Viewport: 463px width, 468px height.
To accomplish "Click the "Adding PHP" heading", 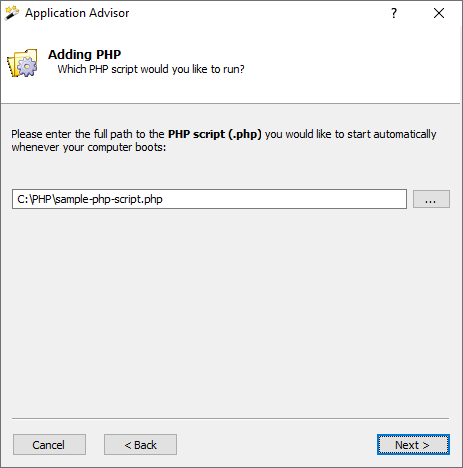I will (x=84, y=55).
